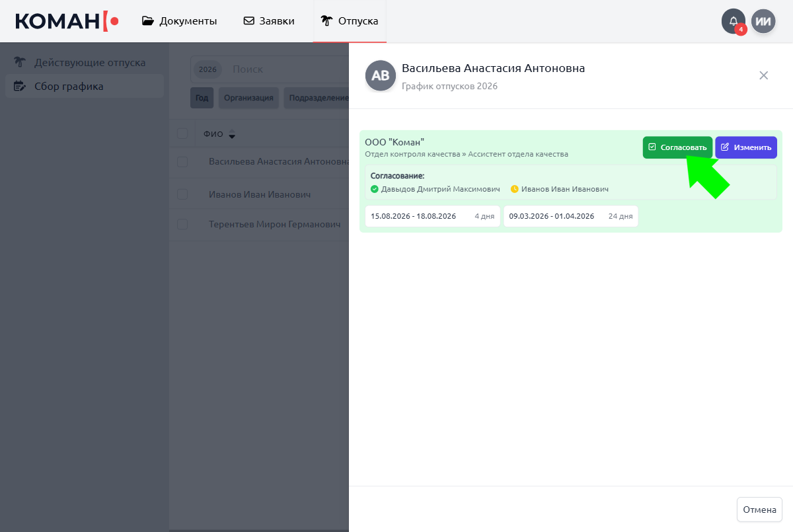This screenshot has height=532, width=793.
Task: Switch to the Заявки tab
Action: (x=269, y=21)
